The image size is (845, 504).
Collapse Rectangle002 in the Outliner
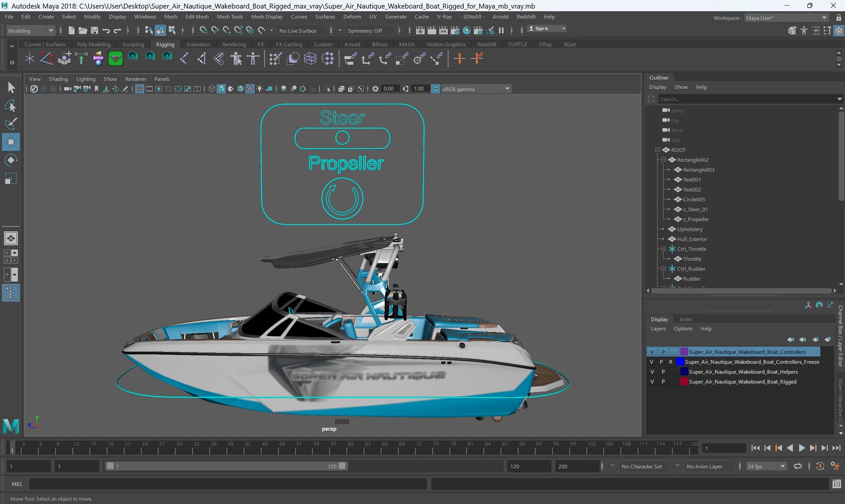click(663, 160)
